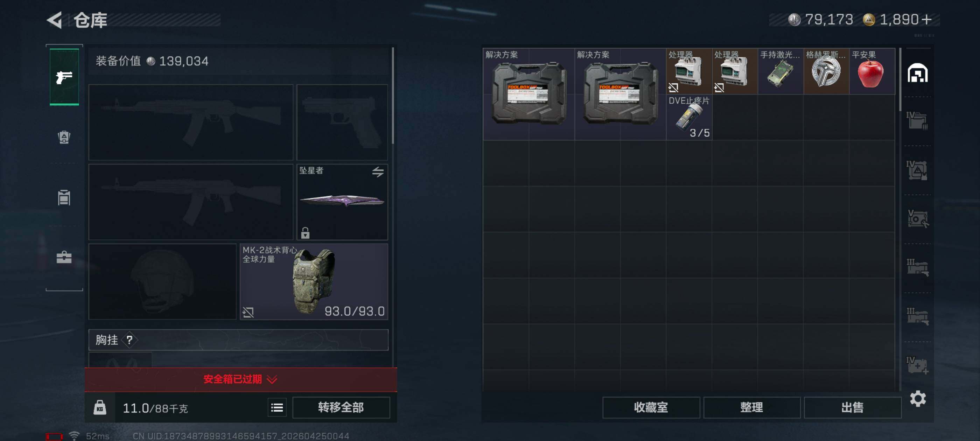Add currency with the plus sign beside 1,890

(927, 19)
